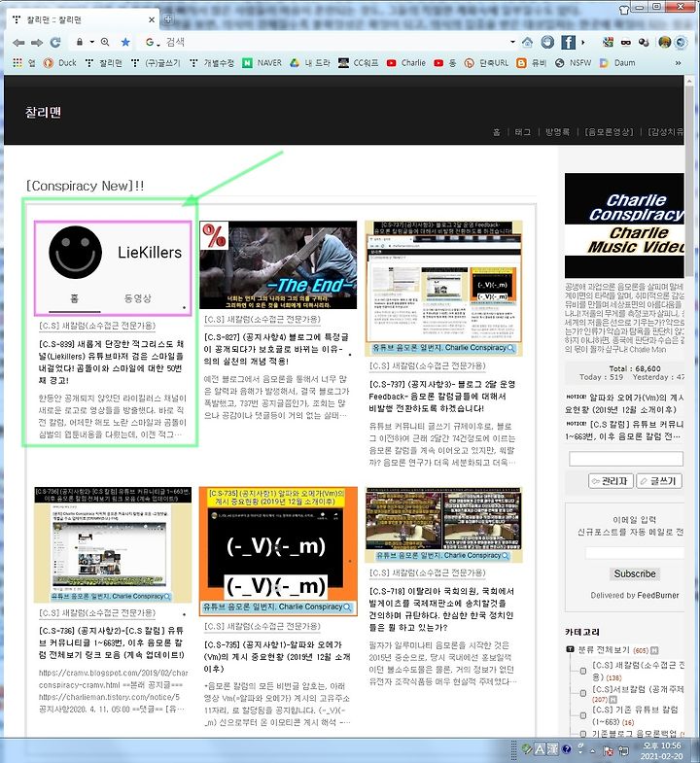This screenshot has height=763, width=700.
Task: Open the C.S-737 post thumbnail
Action: click(443, 288)
